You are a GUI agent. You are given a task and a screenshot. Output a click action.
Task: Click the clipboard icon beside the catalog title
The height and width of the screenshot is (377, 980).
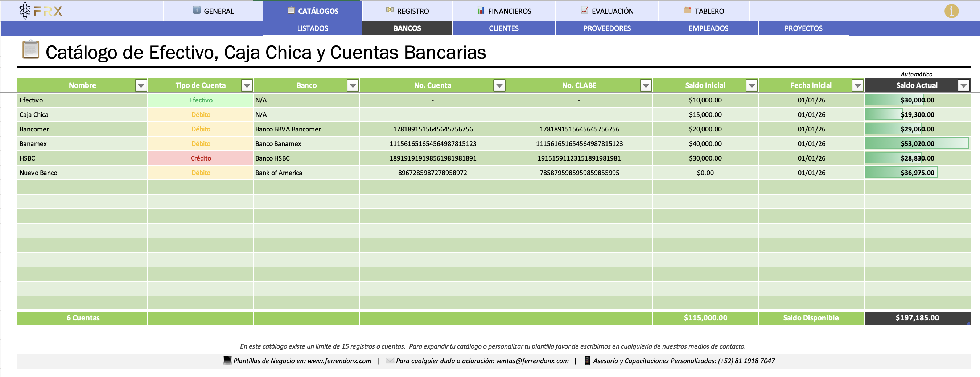pos(30,50)
